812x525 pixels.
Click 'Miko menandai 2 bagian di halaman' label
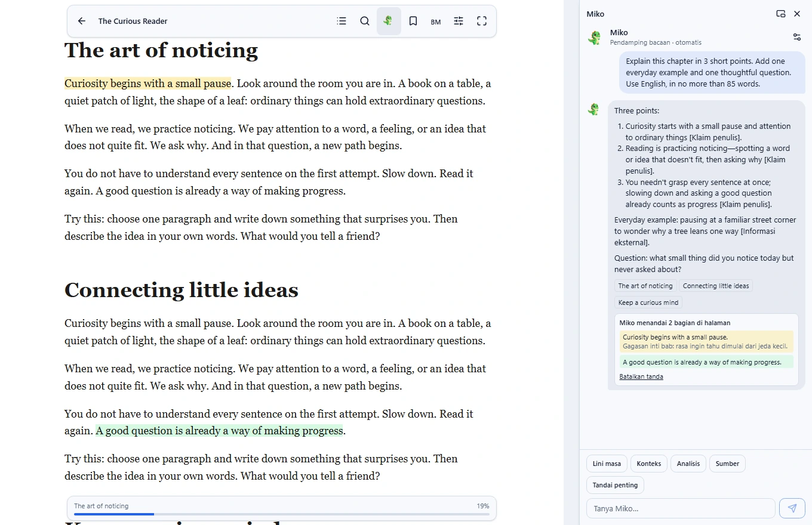point(675,323)
